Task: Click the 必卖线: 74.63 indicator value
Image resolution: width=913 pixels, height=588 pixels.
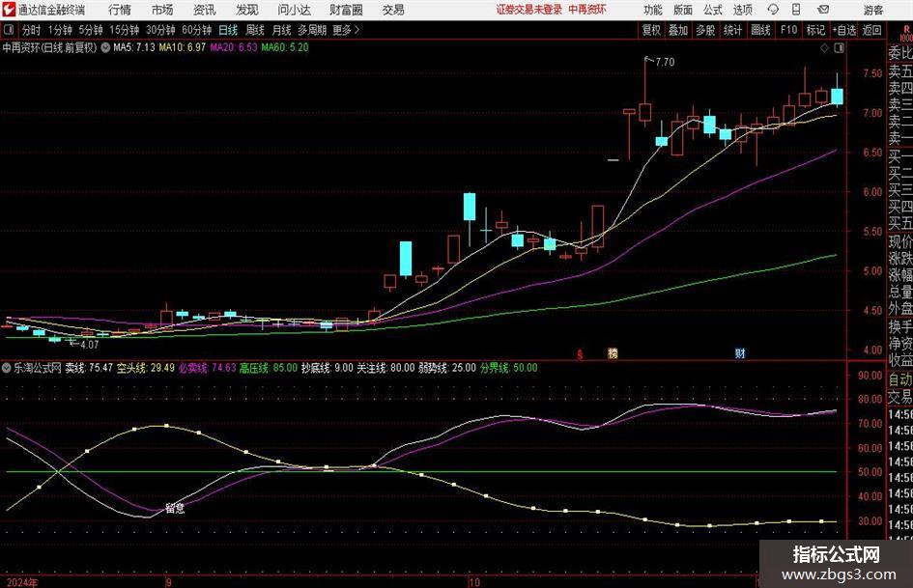Action: (208, 368)
